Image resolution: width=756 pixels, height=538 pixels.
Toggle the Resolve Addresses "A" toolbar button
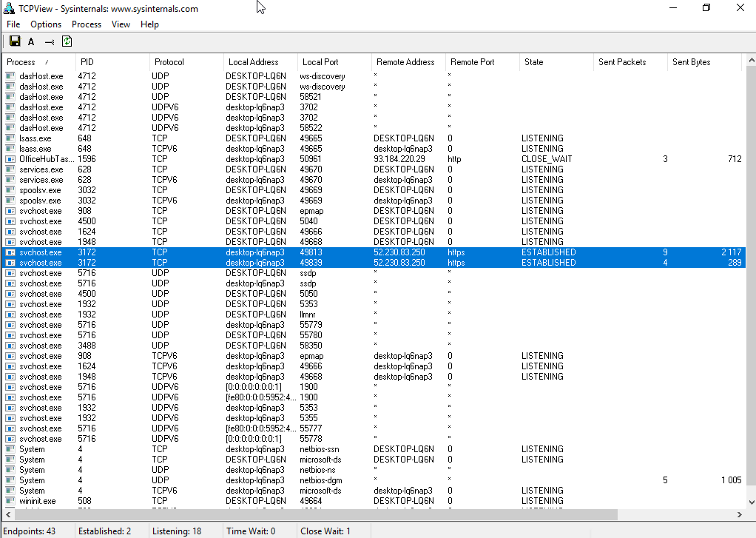click(32, 42)
